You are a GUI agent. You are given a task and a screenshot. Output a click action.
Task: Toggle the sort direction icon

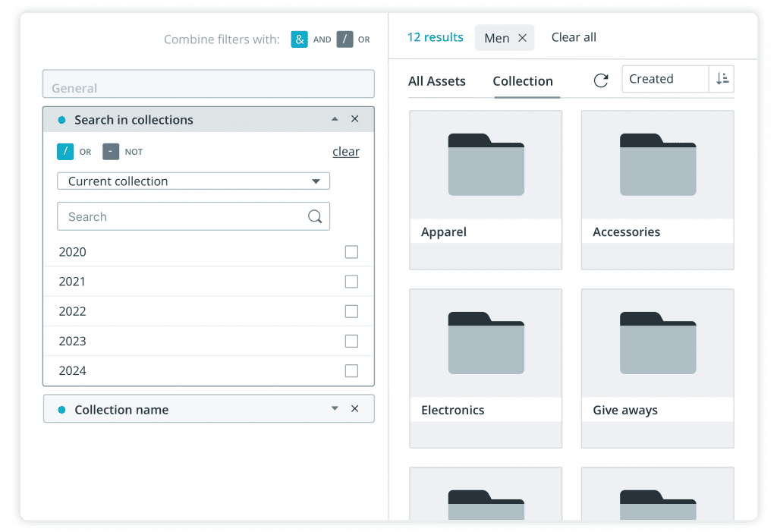722,79
